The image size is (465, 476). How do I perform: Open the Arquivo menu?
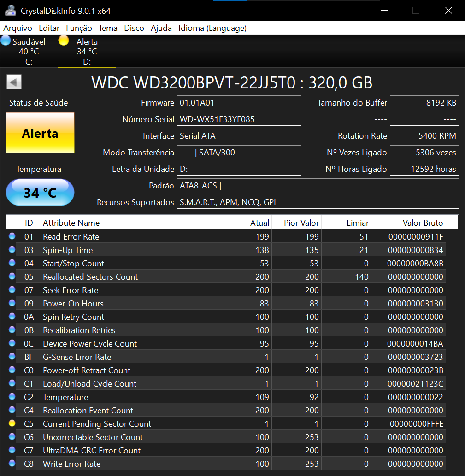coord(18,28)
